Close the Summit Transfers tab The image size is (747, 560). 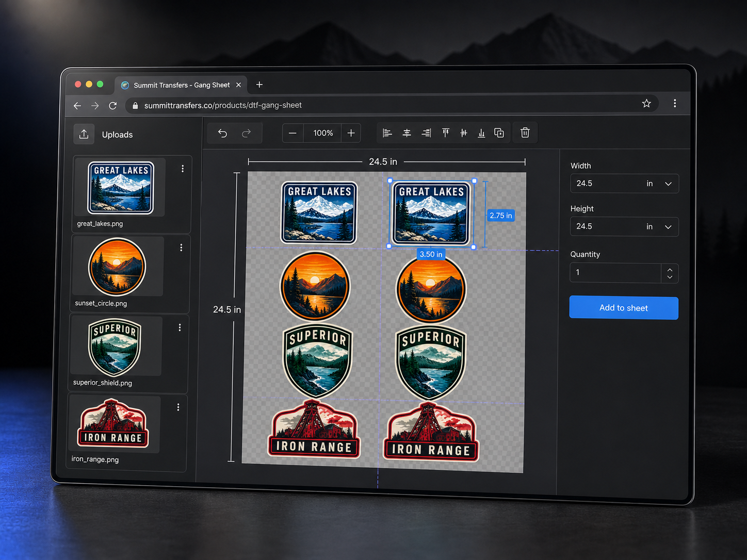[238, 85]
